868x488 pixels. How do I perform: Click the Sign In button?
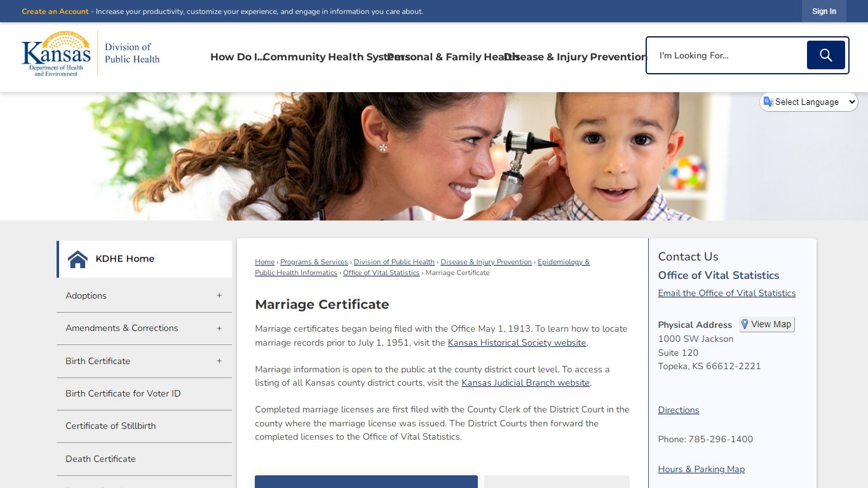[824, 11]
